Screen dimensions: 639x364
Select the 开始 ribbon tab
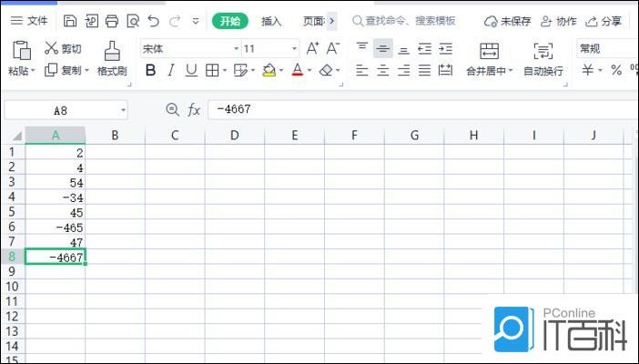230,21
